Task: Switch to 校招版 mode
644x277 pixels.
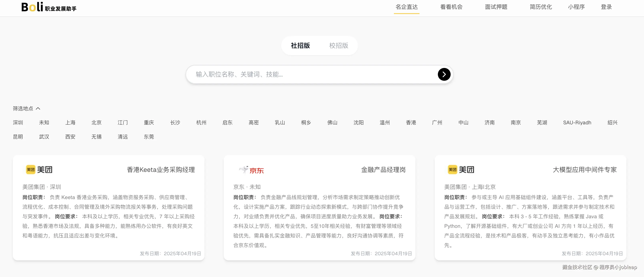Action: (x=339, y=46)
